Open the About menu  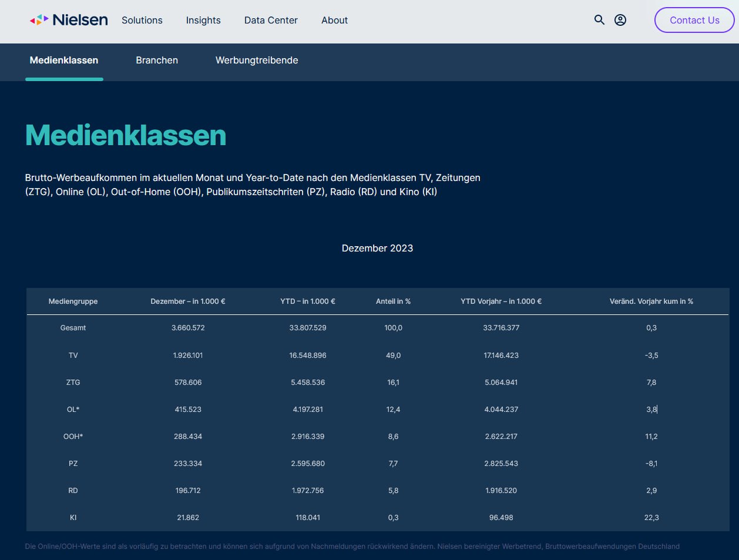[334, 20]
